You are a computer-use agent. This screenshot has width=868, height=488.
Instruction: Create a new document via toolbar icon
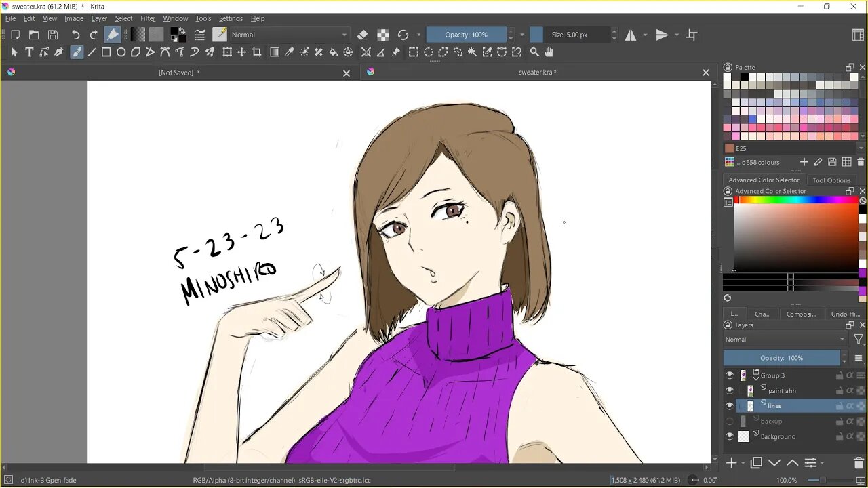tap(15, 35)
